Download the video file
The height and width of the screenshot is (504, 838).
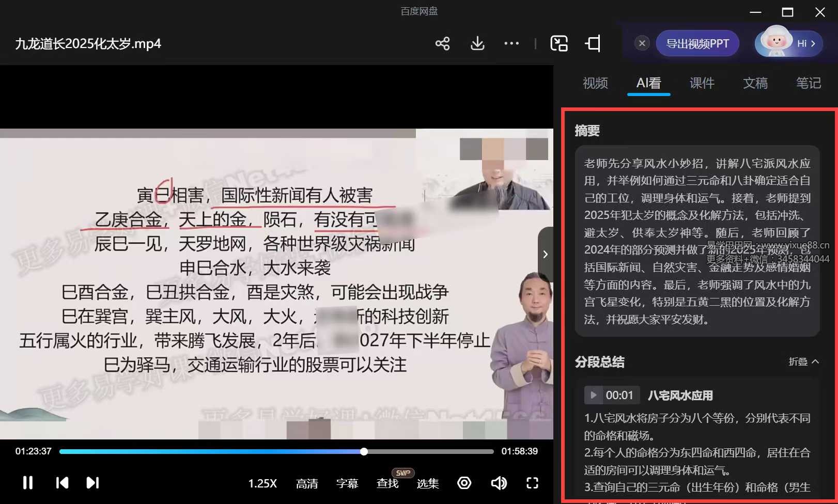[x=477, y=43]
